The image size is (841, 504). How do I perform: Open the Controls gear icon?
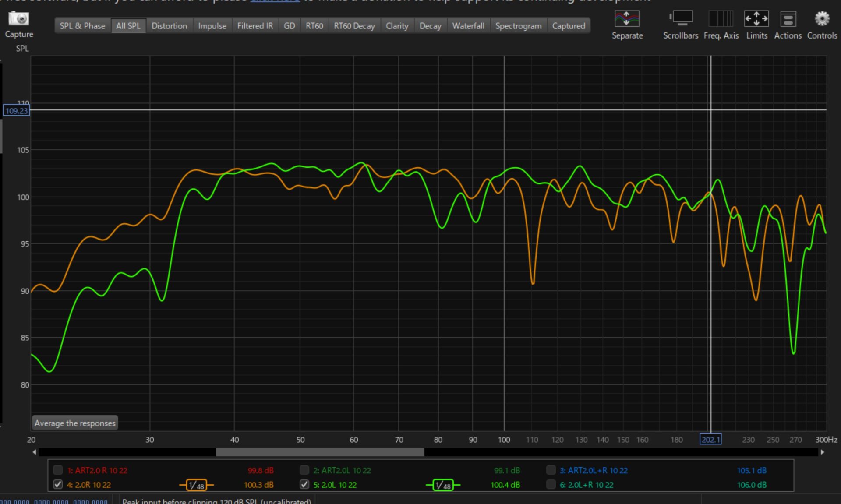click(822, 19)
